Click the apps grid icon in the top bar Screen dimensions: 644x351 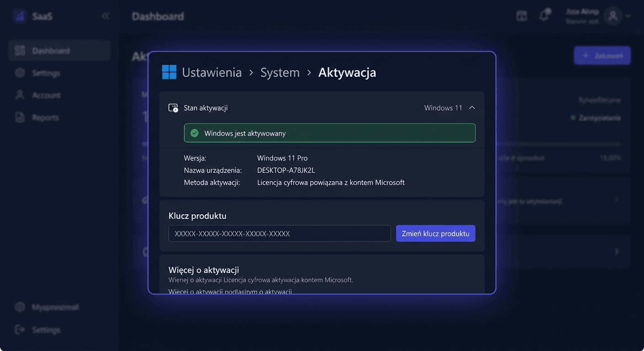tap(521, 15)
